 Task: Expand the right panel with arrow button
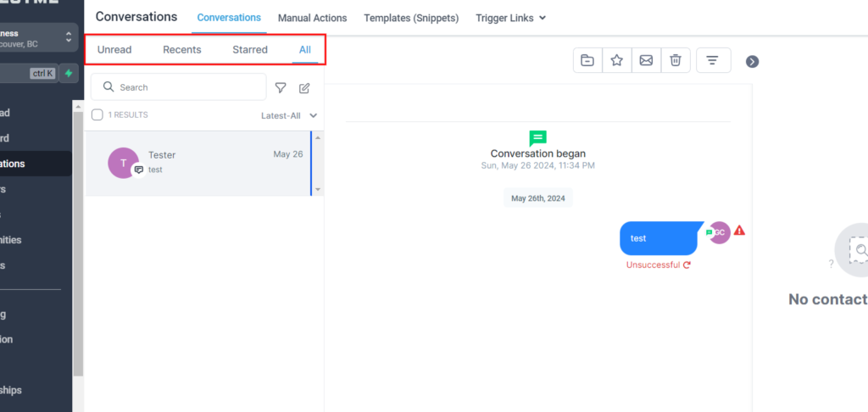coord(752,61)
